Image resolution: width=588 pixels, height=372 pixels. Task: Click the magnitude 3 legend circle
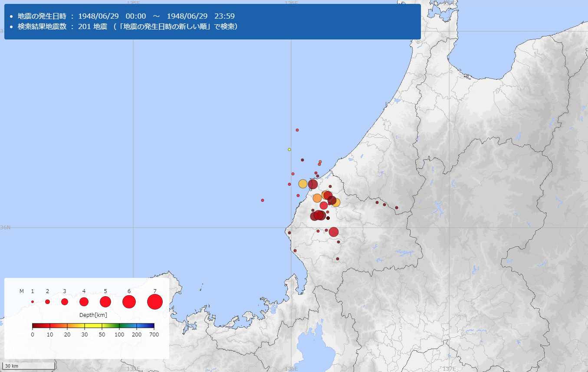point(65,302)
